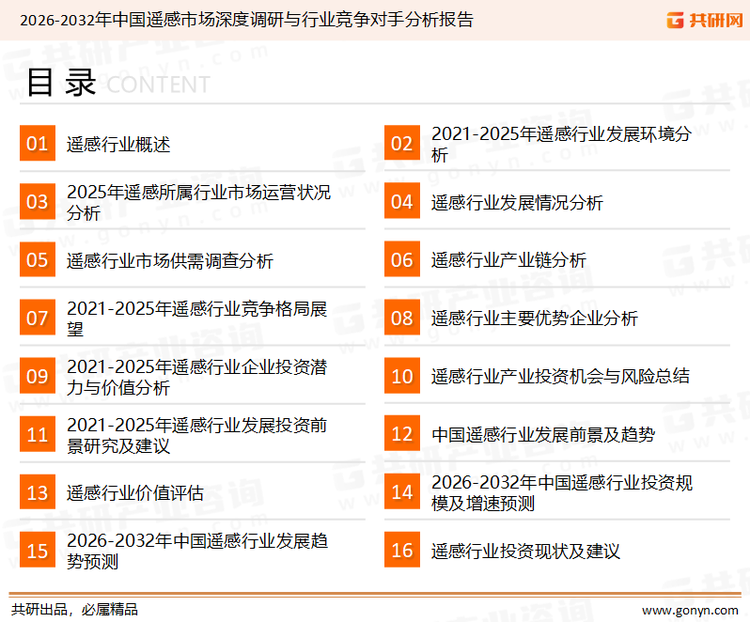The width and height of the screenshot is (750, 622).
Task: Open chapter 2021-2025年遥感行业企业投资潜力与价值分析
Action: [x=197, y=377]
